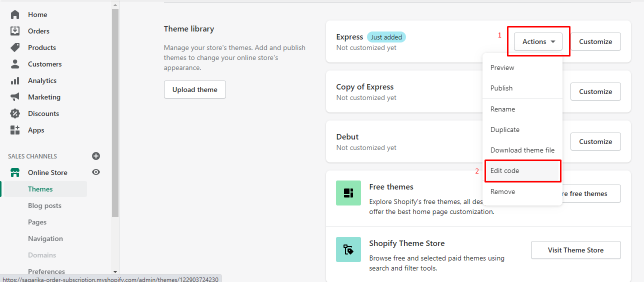
Task: Choose Preview from Actions menu
Action: point(522,67)
